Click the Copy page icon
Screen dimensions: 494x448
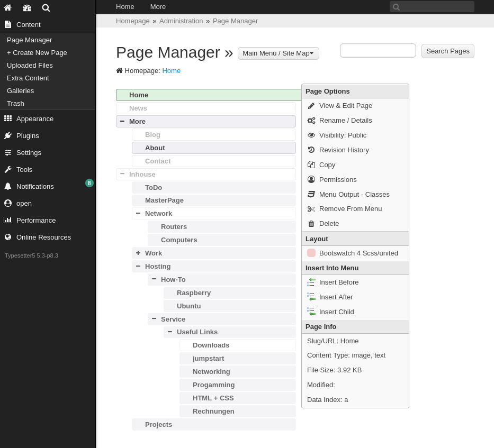(x=311, y=164)
